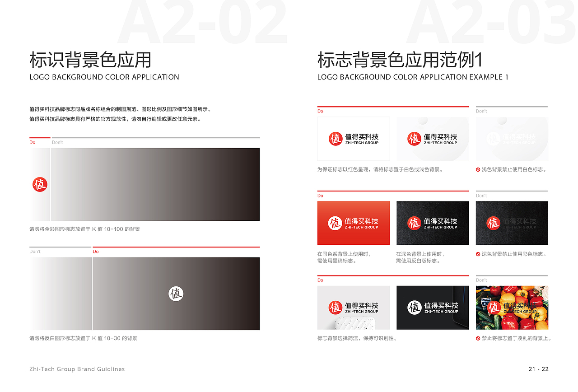The image size is (578, 392).
Task: Click the 值 logo icon over the vegetables photo
Action: click(x=494, y=308)
